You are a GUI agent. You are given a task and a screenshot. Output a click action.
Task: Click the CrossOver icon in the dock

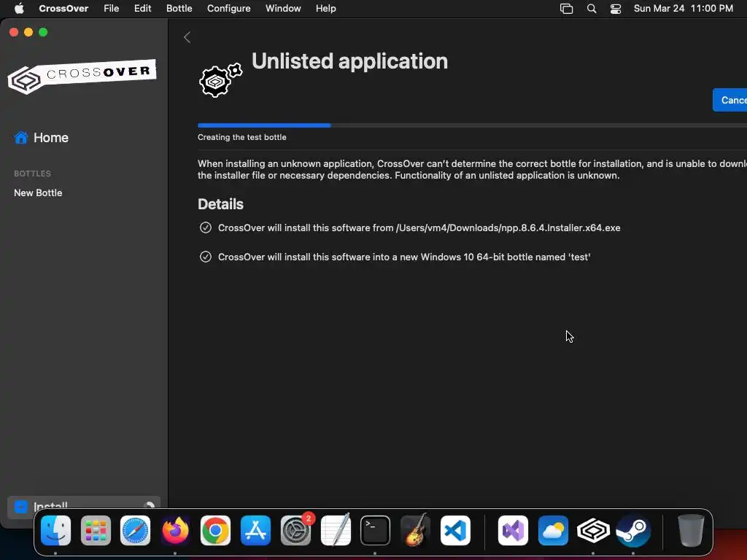[x=593, y=531]
